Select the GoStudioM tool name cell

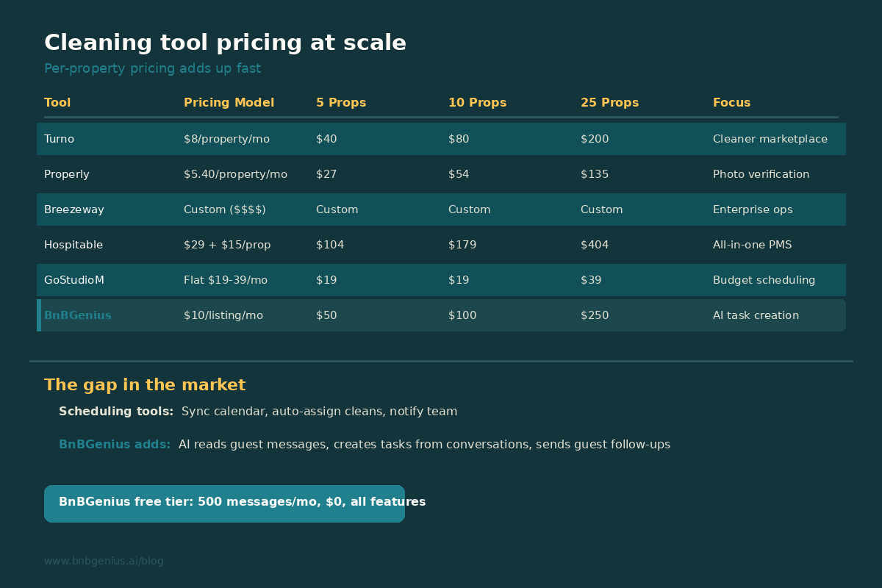click(x=74, y=280)
